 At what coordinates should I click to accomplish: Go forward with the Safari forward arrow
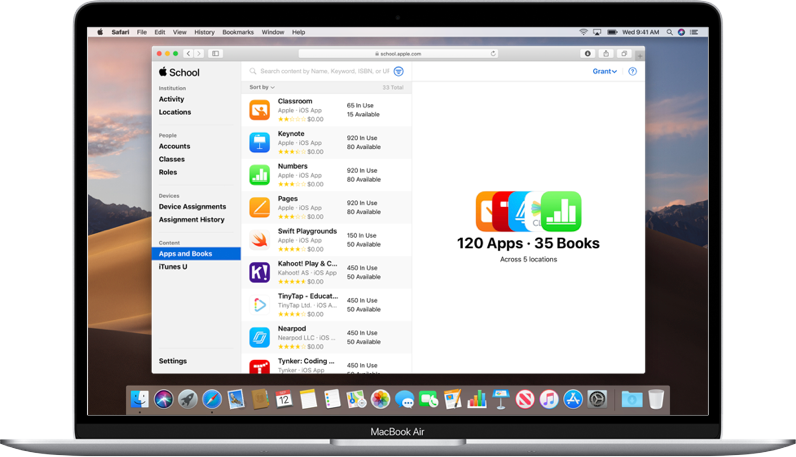click(x=199, y=53)
